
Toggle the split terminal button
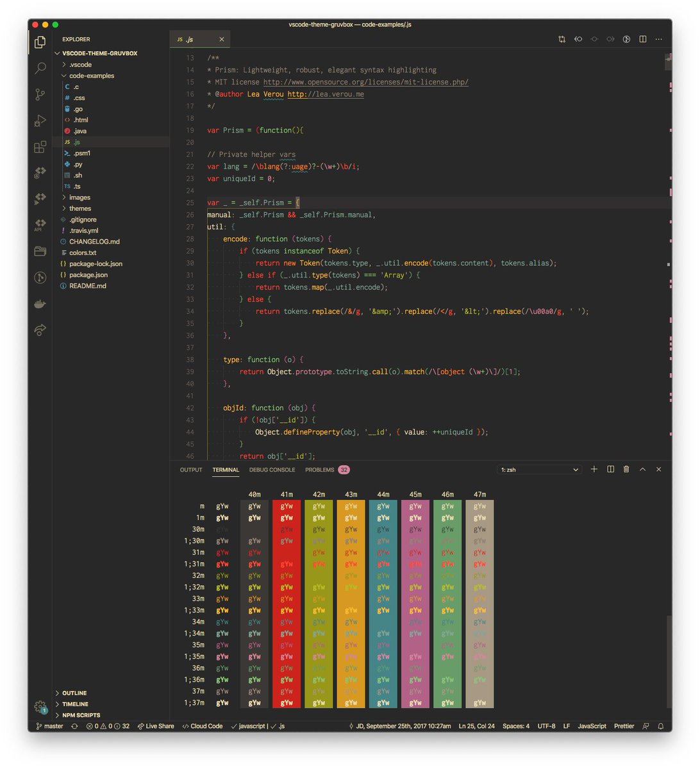click(610, 469)
